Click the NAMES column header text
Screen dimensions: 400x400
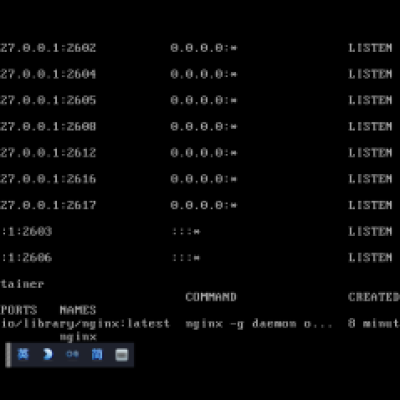point(78,310)
